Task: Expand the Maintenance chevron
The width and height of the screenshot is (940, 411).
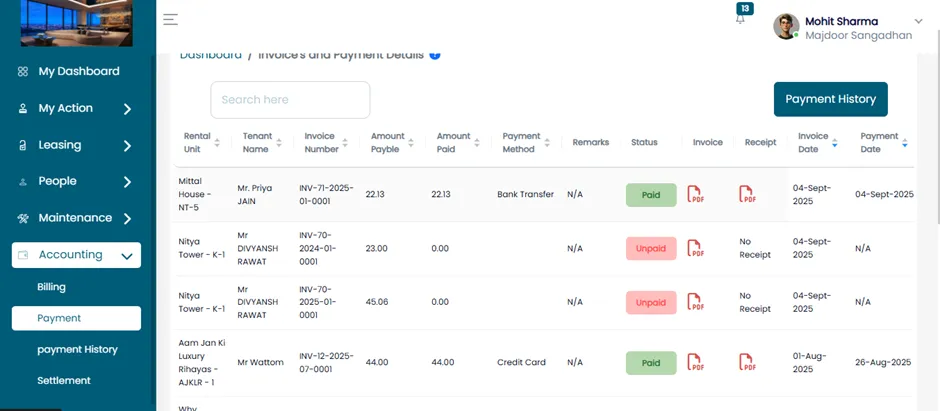Action: pos(127,219)
